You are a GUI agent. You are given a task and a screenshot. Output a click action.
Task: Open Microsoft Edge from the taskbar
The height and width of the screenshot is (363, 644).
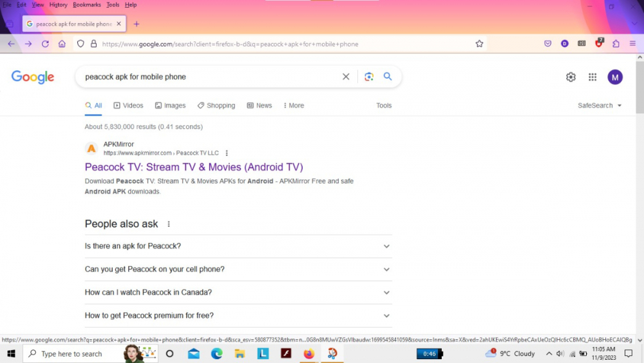217,353
